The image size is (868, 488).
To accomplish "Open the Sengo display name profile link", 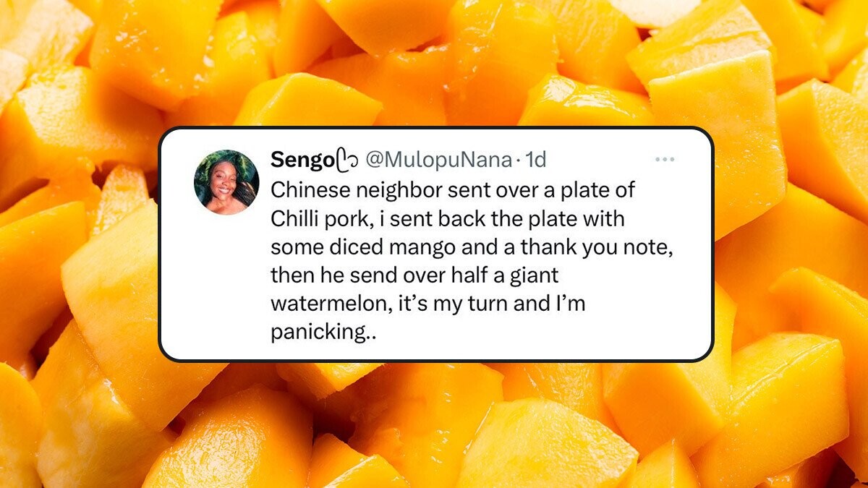I will 302,160.
